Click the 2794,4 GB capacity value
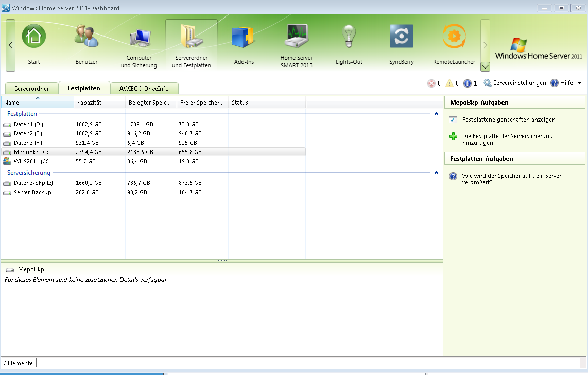The height and width of the screenshot is (375, 588). (89, 152)
